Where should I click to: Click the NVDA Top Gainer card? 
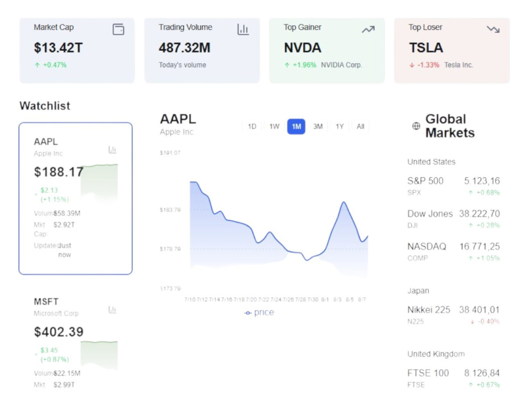point(327,51)
